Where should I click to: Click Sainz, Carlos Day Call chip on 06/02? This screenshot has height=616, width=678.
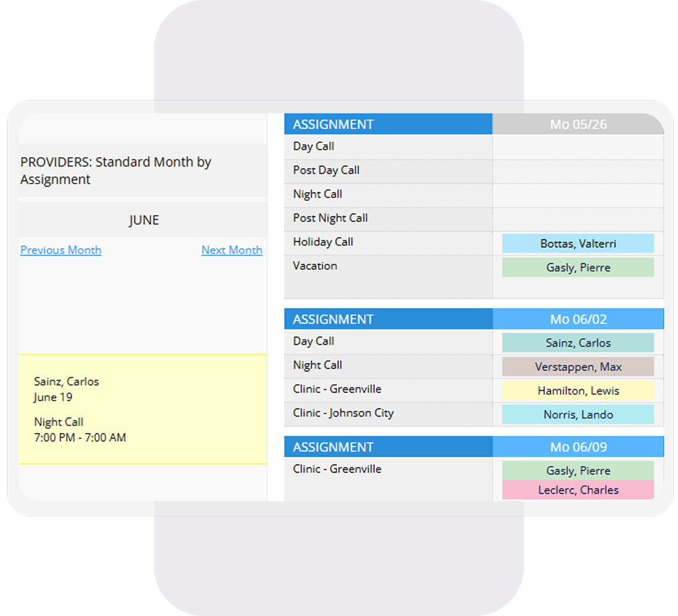pyautogui.click(x=578, y=342)
